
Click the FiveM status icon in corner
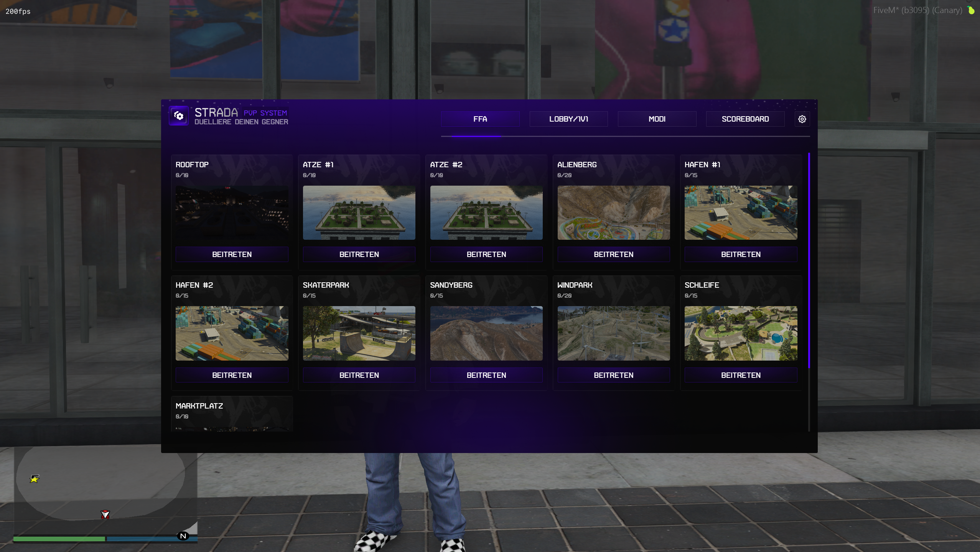[x=971, y=10]
